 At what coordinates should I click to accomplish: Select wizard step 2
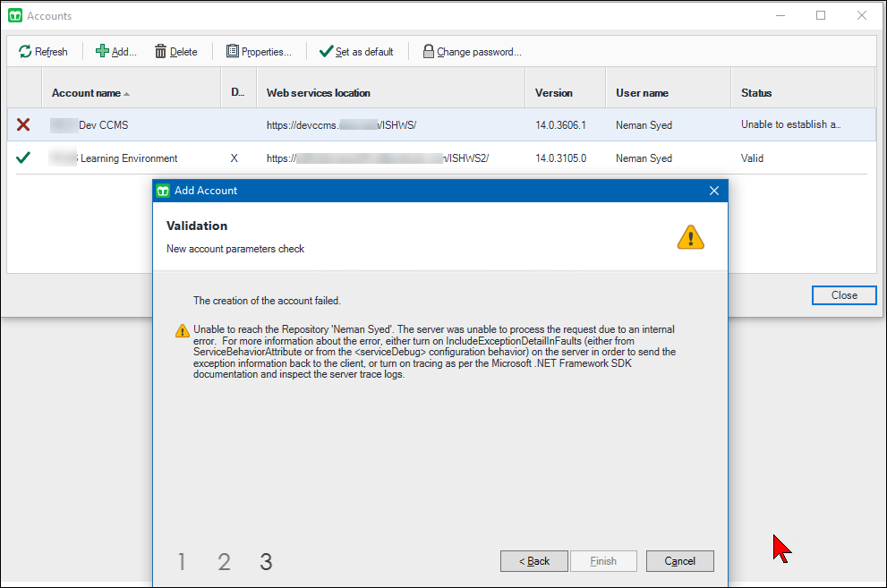tap(224, 561)
